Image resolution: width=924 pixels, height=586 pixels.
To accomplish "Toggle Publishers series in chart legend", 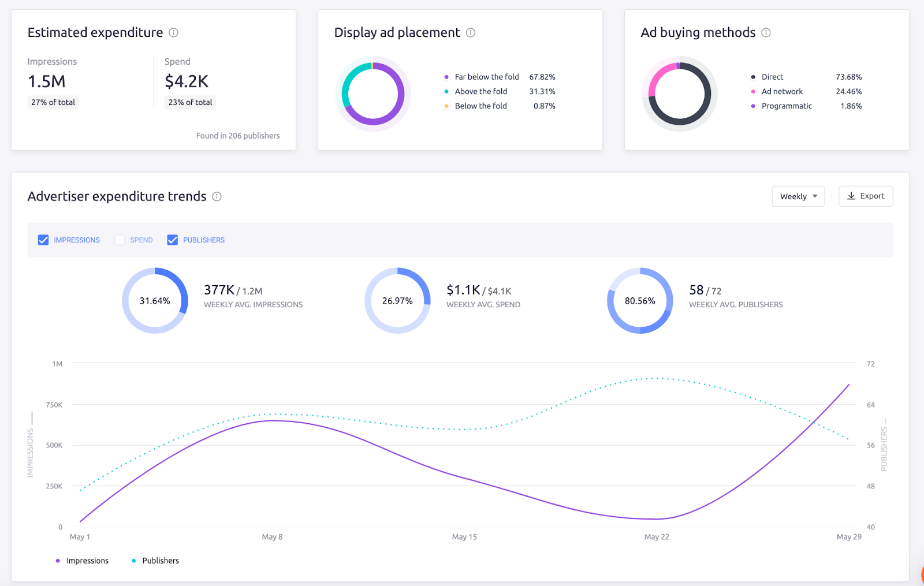I will 155,561.
